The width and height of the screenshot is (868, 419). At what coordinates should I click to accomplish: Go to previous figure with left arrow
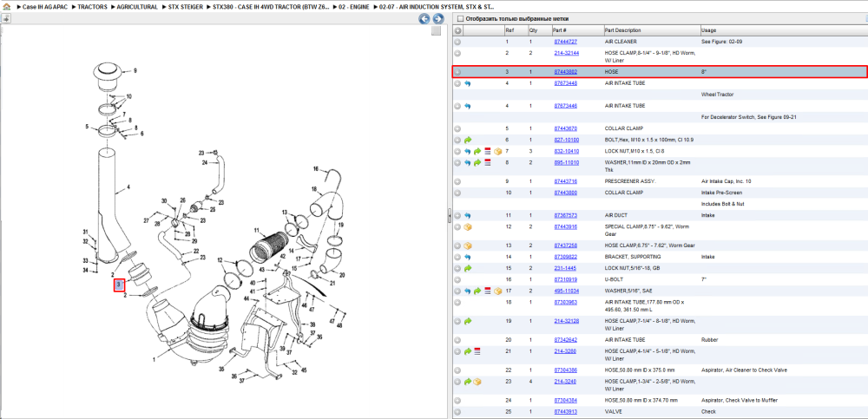pos(424,19)
